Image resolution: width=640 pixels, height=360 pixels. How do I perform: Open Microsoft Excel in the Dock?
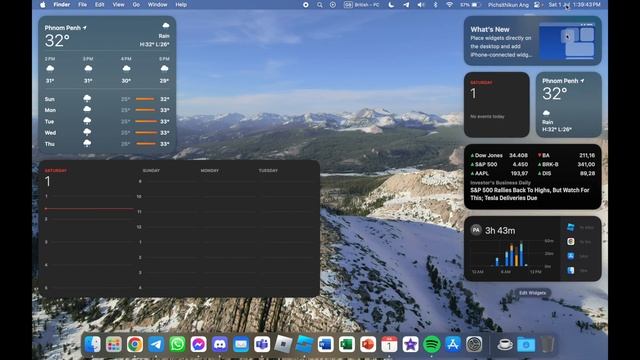(x=347, y=344)
